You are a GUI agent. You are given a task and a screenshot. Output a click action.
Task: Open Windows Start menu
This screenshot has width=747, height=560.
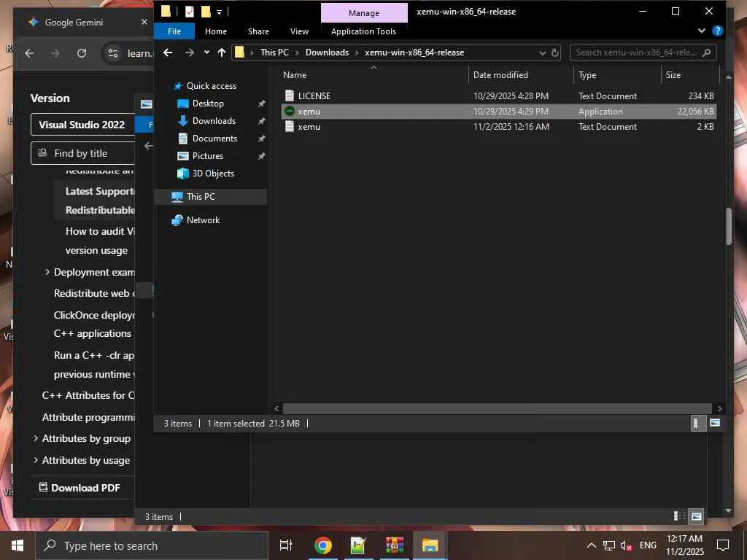(x=18, y=545)
